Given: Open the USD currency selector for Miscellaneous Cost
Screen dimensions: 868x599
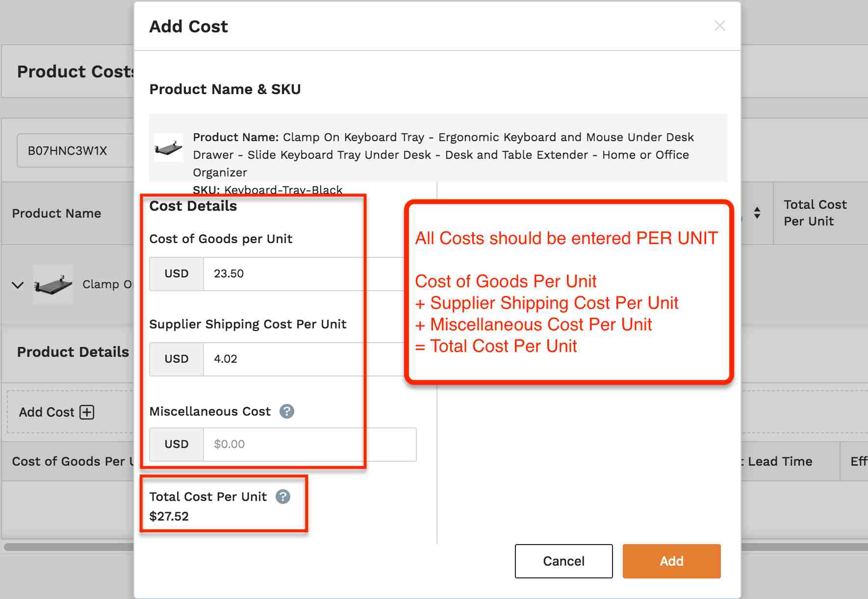Looking at the screenshot, I should (x=177, y=444).
